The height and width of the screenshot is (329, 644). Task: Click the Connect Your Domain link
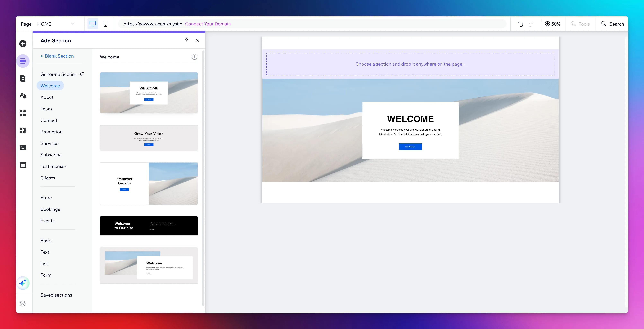[x=208, y=24]
